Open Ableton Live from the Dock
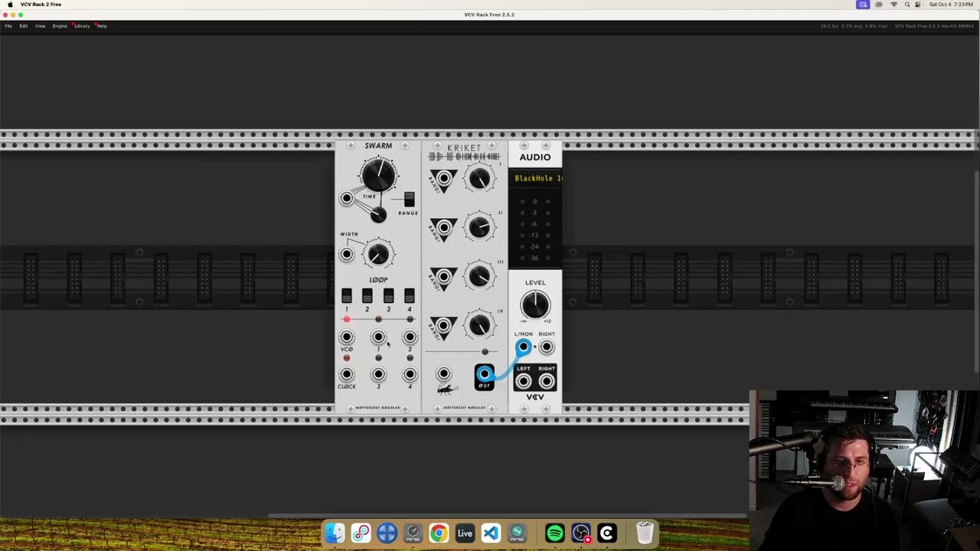 pyautogui.click(x=465, y=533)
